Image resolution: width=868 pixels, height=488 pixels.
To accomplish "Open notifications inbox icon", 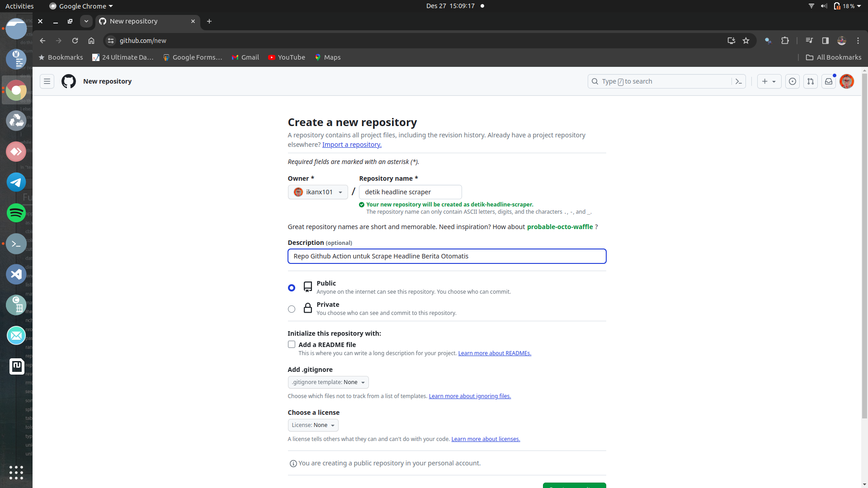I will (x=828, y=81).
